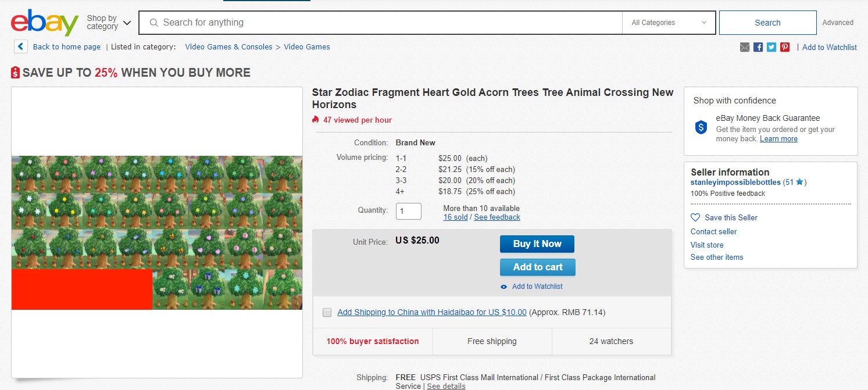Click back arrow to home page
This screenshot has height=390, width=868.
click(21, 46)
